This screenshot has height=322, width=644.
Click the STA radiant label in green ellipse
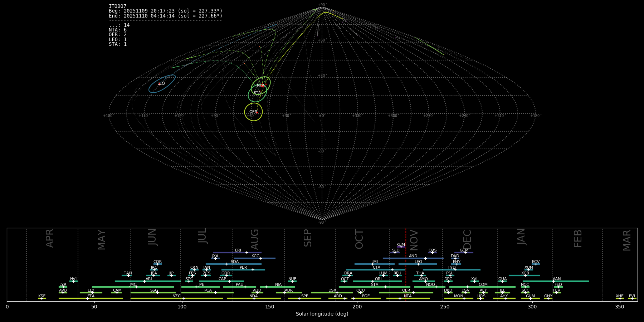click(x=257, y=93)
